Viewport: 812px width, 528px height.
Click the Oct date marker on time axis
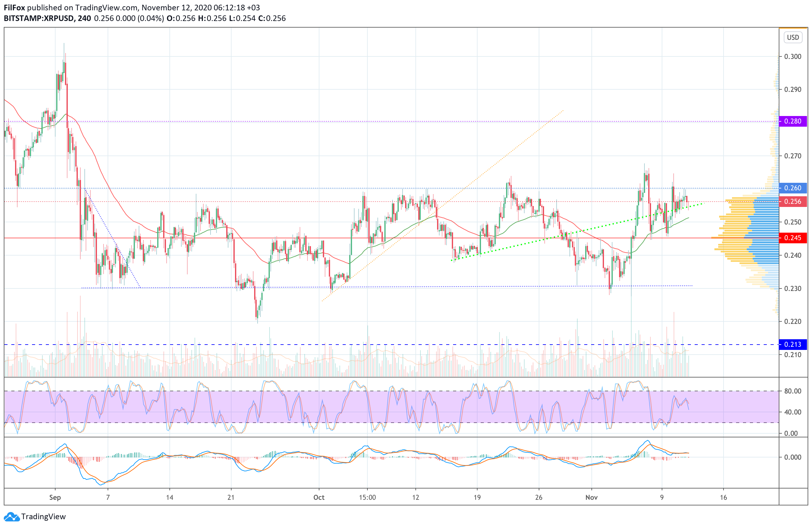click(319, 497)
